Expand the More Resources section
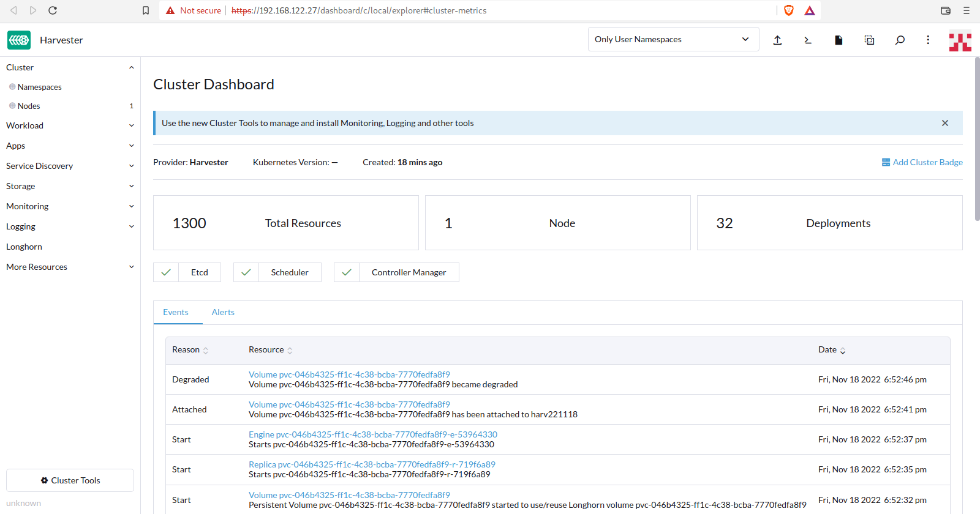 tap(131, 267)
